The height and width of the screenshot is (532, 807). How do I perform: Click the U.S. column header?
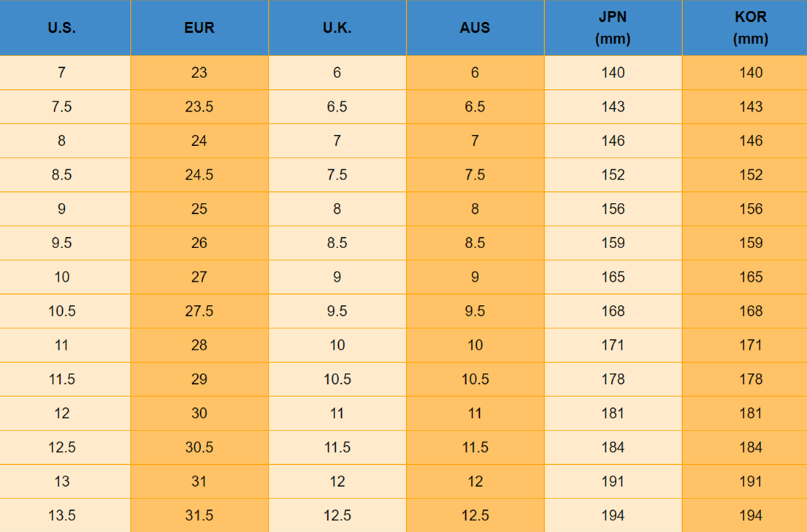point(61,28)
